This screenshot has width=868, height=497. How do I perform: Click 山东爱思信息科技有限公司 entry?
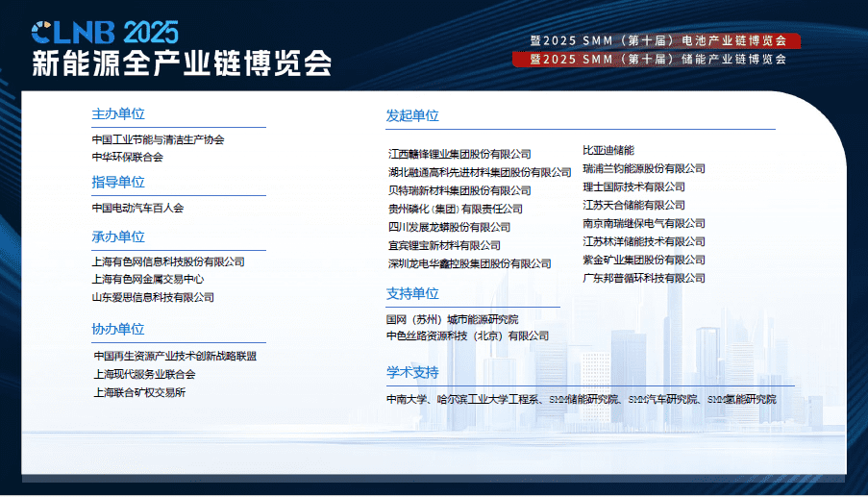pyautogui.click(x=153, y=297)
